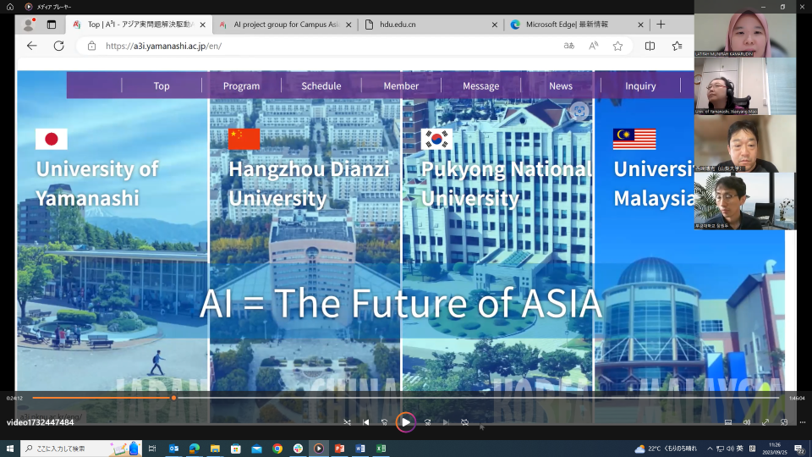Click the browser refresh button

[58, 46]
